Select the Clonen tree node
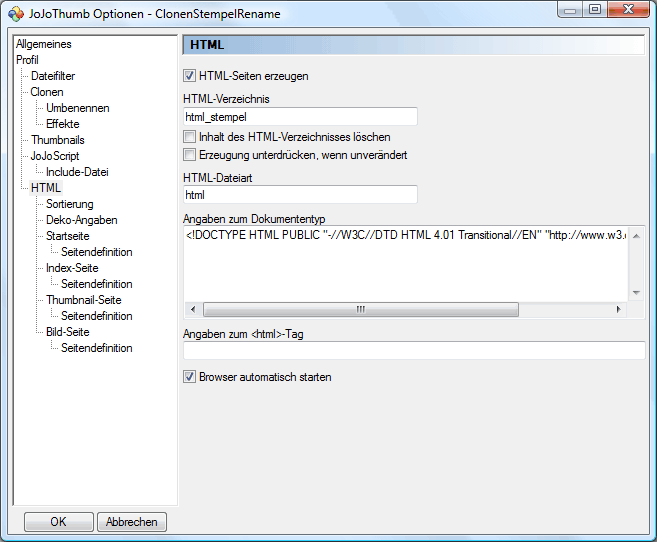The image size is (657, 542). (x=47, y=92)
